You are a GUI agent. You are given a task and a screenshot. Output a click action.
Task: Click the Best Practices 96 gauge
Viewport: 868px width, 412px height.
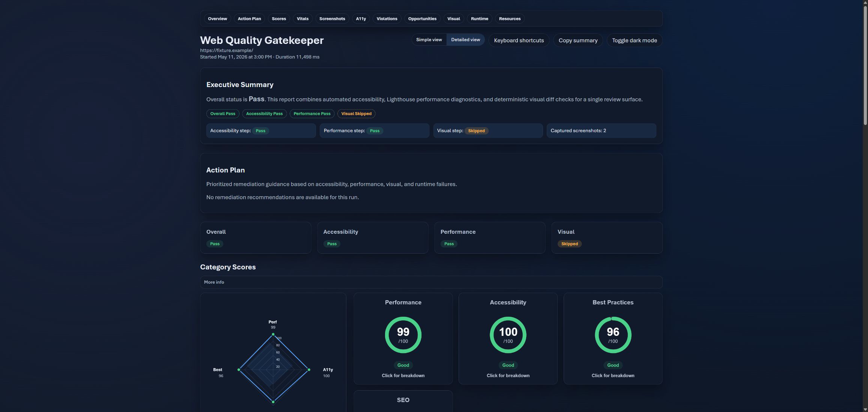pos(613,335)
